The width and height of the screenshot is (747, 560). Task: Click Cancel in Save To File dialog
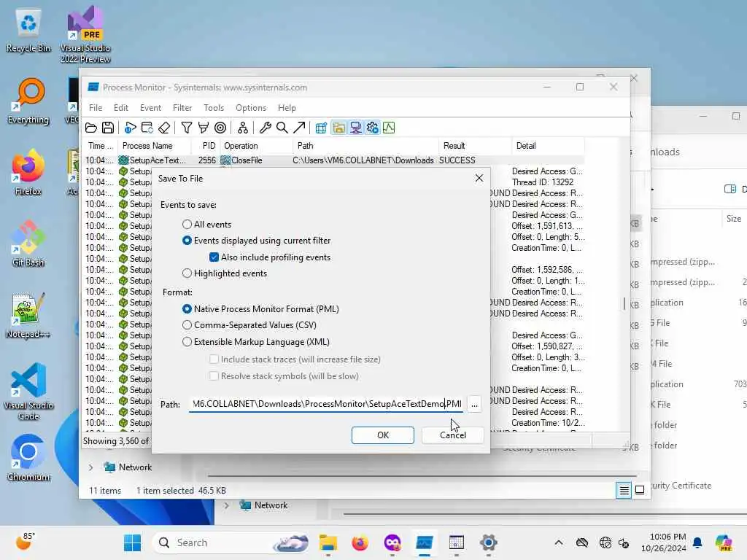point(452,435)
